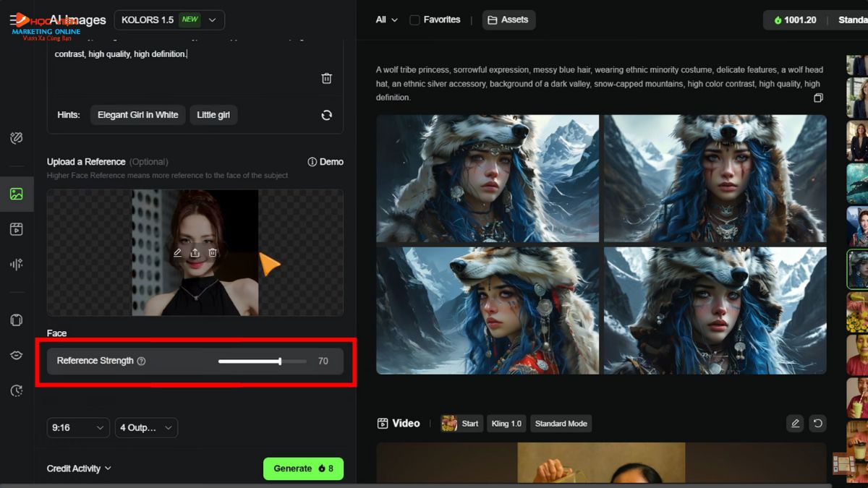The width and height of the screenshot is (868, 488).
Task: Copy the wolf tribe princess prompt text
Action: 818,98
